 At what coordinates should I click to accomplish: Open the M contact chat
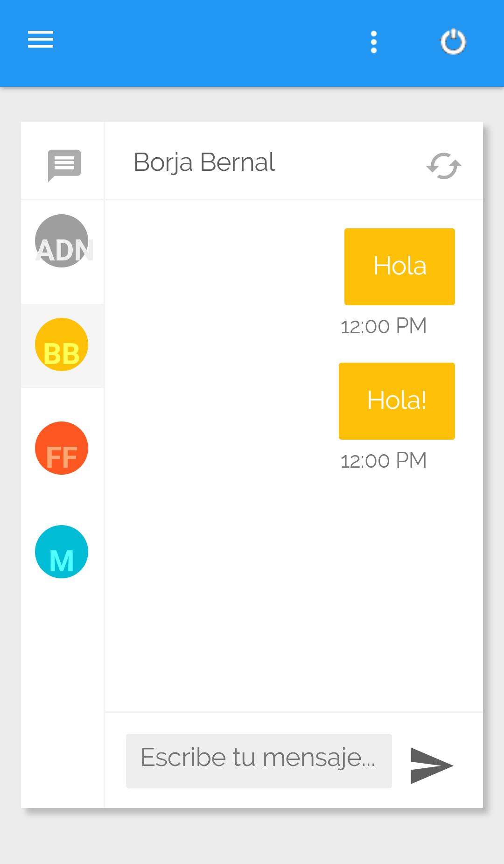pyautogui.click(x=62, y=552)
